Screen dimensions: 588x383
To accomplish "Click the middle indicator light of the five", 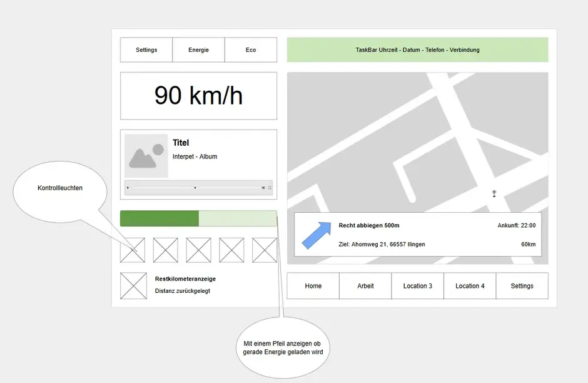I will tap(198, 250).
